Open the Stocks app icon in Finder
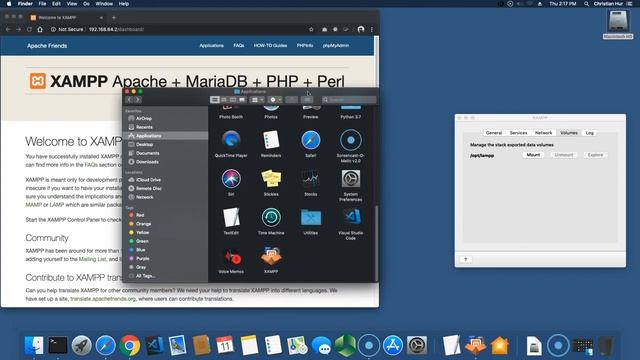Viewport: 640px width, 360px height. pos(311,179)
